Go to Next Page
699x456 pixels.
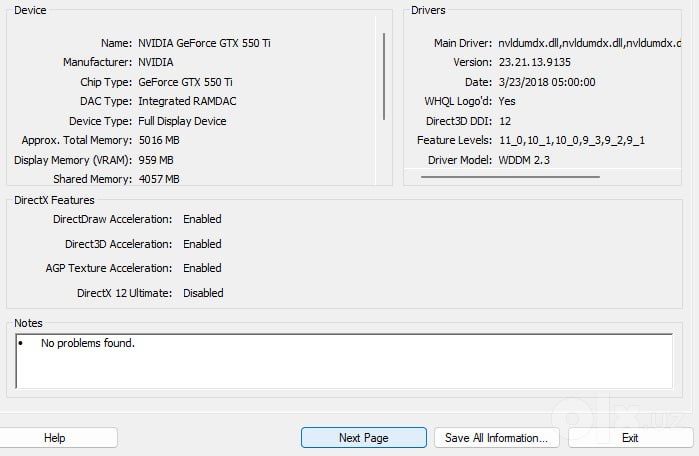click(364, 438)
